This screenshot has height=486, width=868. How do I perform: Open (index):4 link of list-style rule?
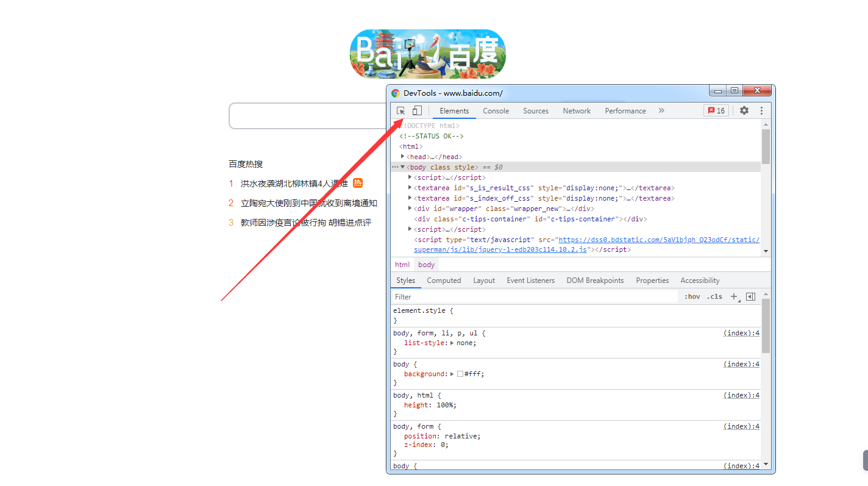(x=741, y=333)
